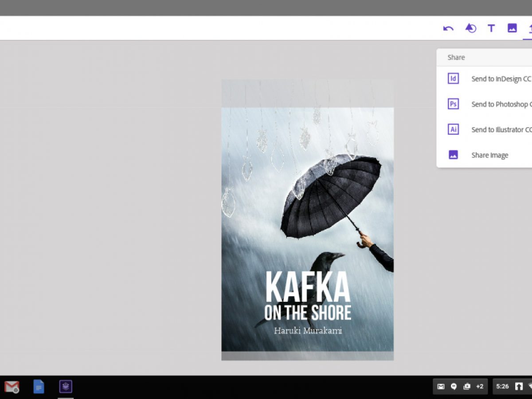Select the KAFKA title text on cover
The height and width of the screenshot is (399, 532).
308,287
